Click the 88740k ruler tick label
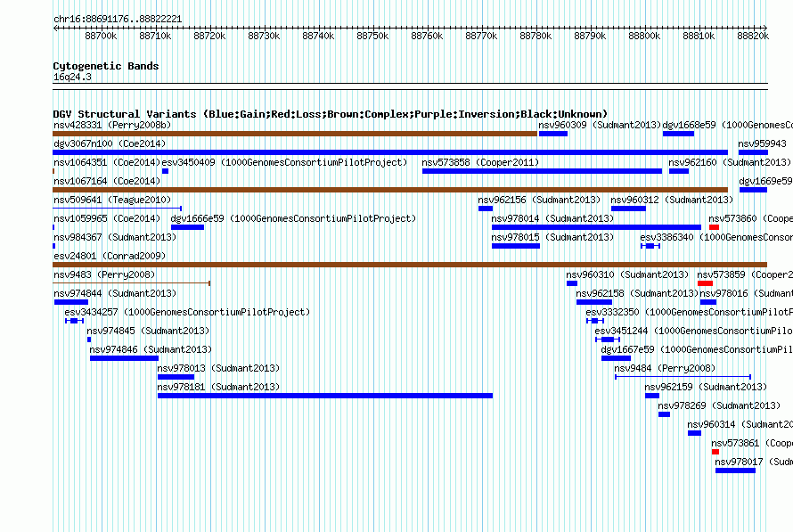This screenshot has width=793, height=532. (318, 37)
